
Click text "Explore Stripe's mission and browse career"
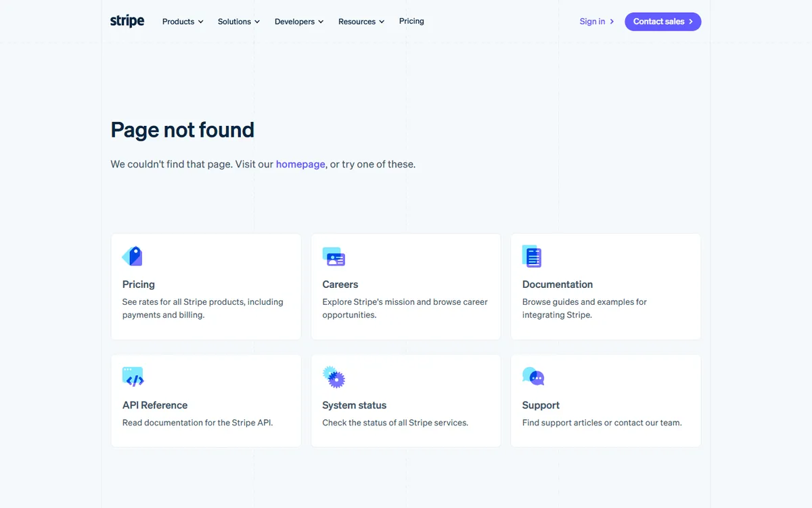pos(405,302)
